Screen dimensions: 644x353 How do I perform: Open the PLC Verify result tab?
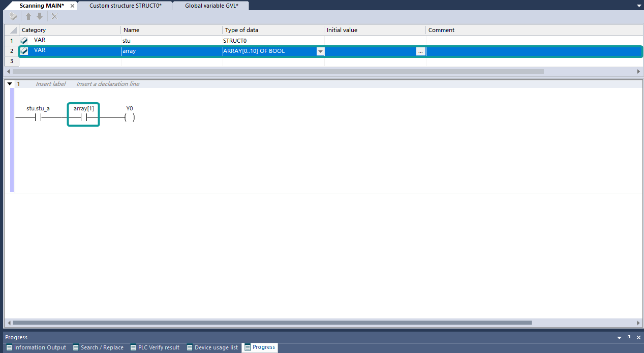tap(155, 347)
